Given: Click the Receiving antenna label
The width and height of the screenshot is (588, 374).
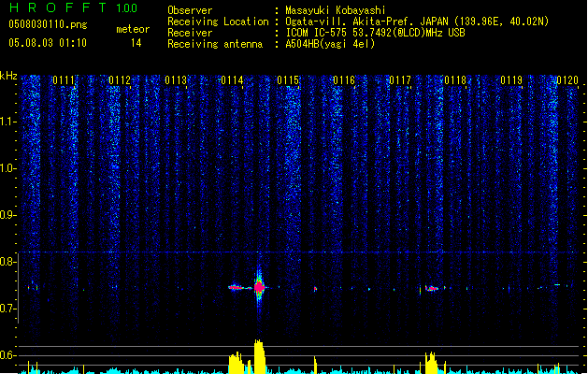Looking at the screenshot, I should tap(215, 44).
